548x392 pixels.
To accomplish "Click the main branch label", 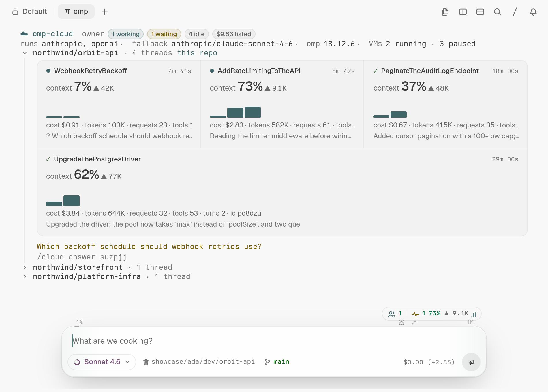I will click(x=281, y=362).
